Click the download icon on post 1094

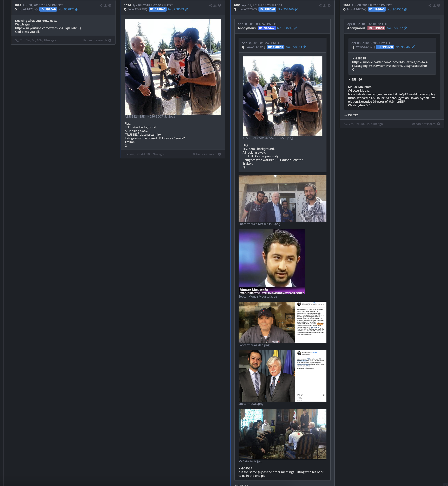[215, 5]
